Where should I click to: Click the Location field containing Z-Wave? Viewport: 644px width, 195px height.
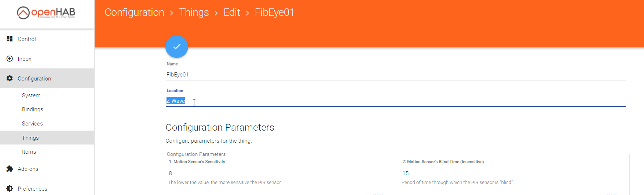pos(395,101)
